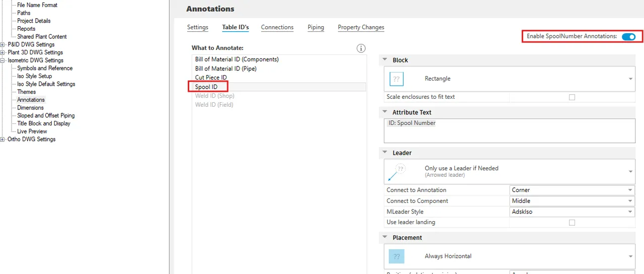Open the Connect to Annotation dropdown
Viewport: 644px width, 274px height.
tap(572, 190)
